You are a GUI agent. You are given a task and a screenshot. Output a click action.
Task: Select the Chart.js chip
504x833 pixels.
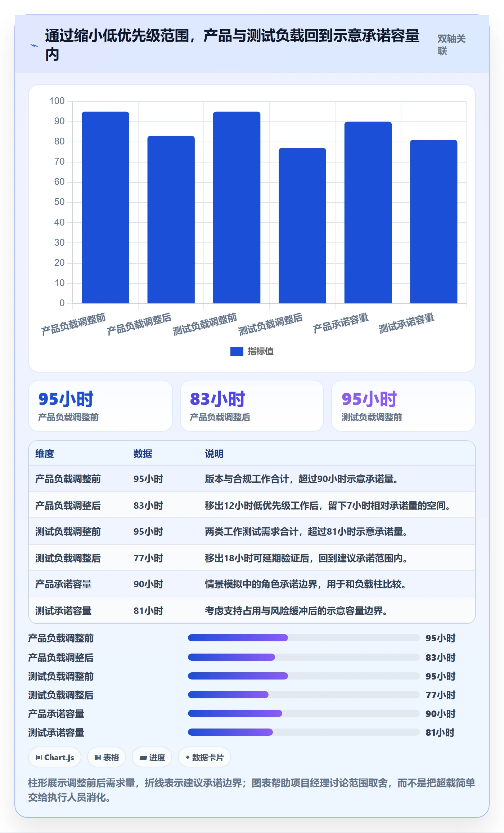[x=55, y=757]
